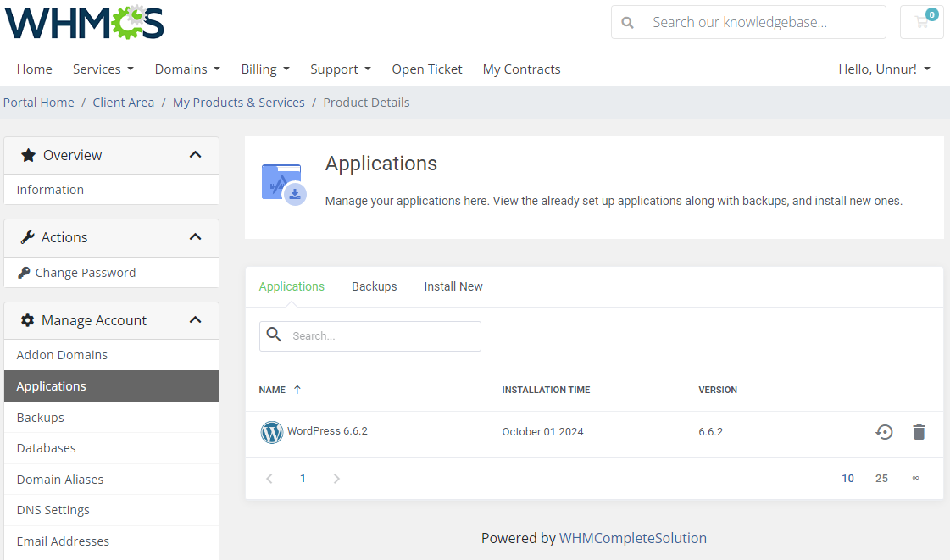The height and width of the screenshot is (560, 950).
Task: Open Addon Domains in sidebar
Action: [x=112, y=355]
